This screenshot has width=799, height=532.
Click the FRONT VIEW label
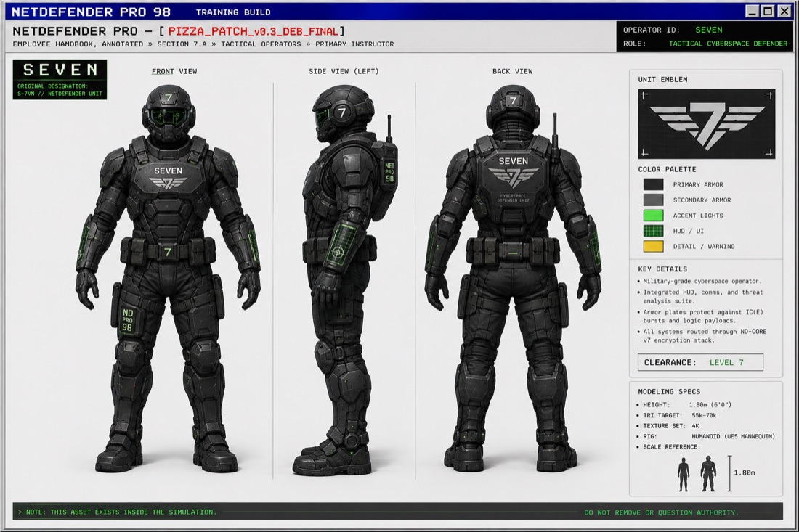click(174, 71)
